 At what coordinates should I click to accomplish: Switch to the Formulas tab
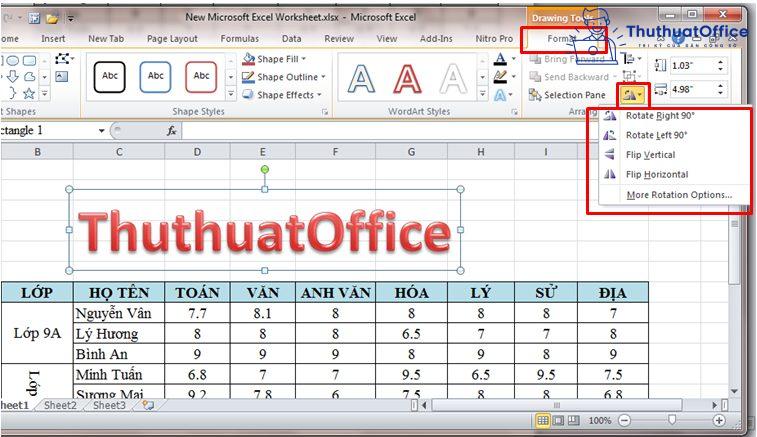[239, 39]
